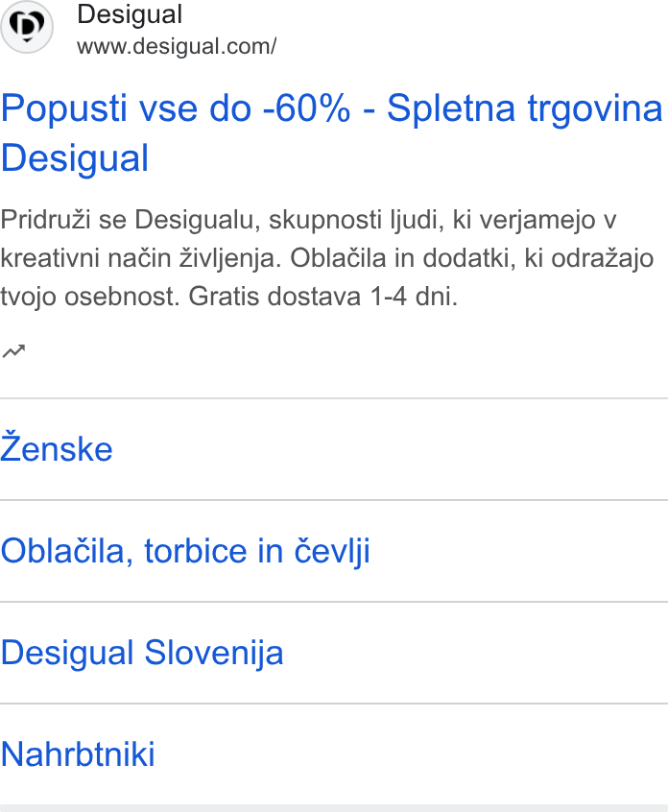Open the Popusti vse do -60% headline link
The image size is (668, 812).
pyautogui.click(x=331, y=133)
